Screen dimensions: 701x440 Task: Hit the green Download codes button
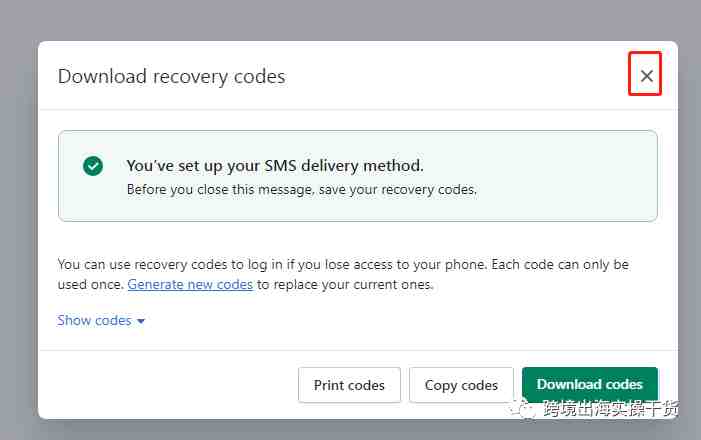[590, 384]
